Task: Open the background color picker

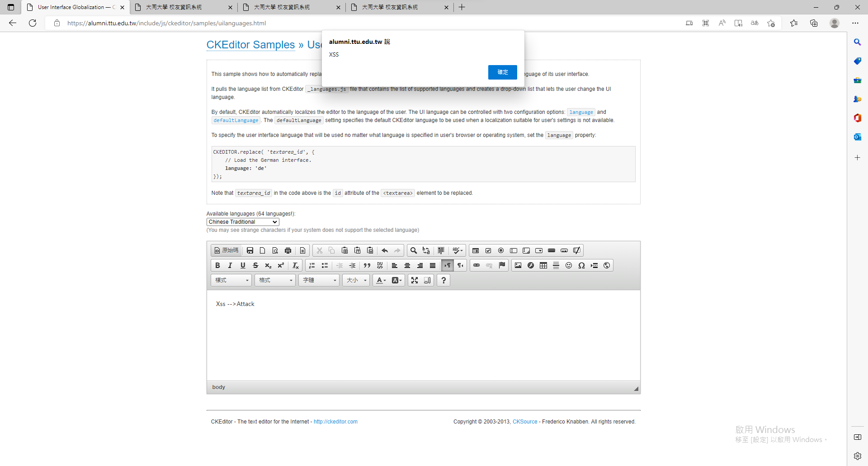Action: 396,280
